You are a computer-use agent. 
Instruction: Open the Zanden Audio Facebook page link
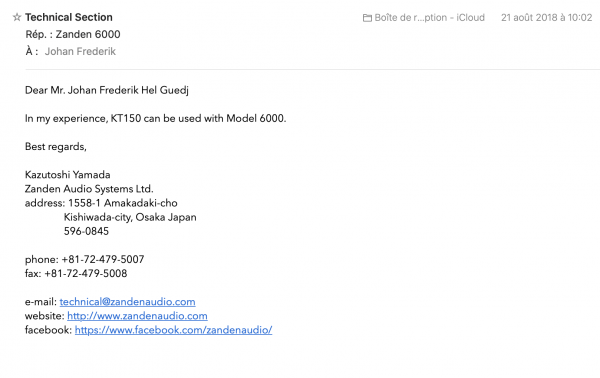[x=173, y=330]
